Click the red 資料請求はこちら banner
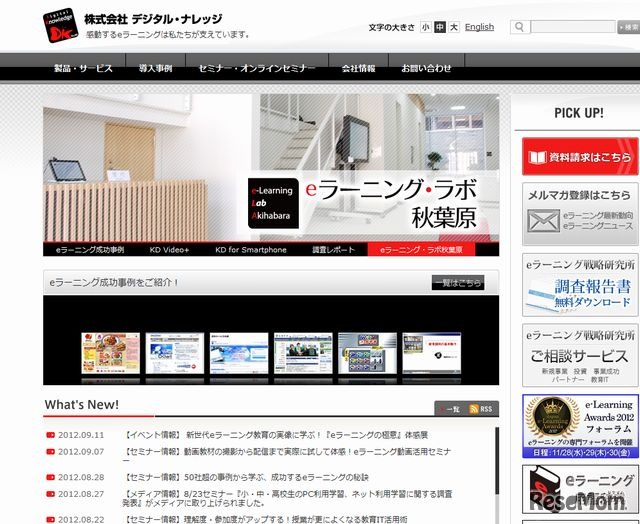 pos(580,157)
